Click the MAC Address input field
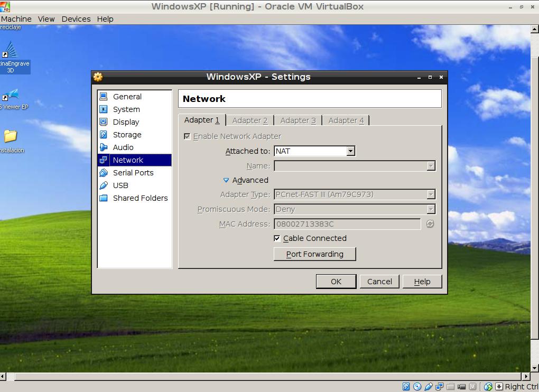The height and width of the screenshot is (392, 539). pos(347,224)
